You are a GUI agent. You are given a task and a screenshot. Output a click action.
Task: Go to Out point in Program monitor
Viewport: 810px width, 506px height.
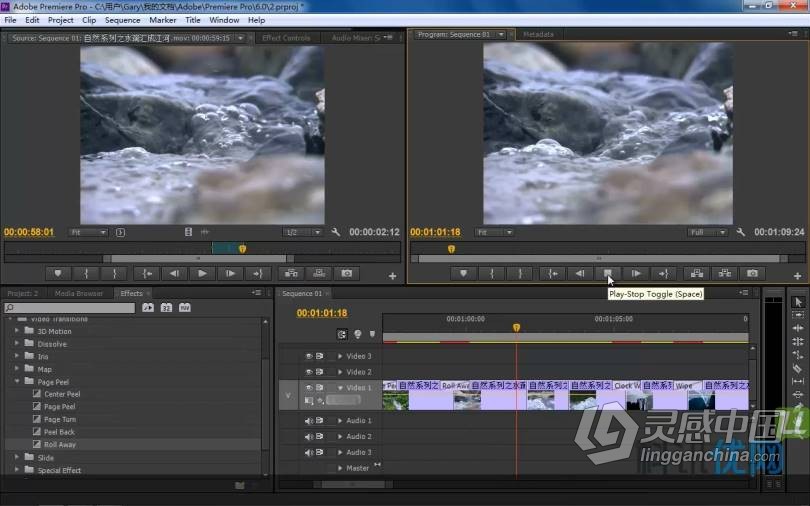coord(664,273)
